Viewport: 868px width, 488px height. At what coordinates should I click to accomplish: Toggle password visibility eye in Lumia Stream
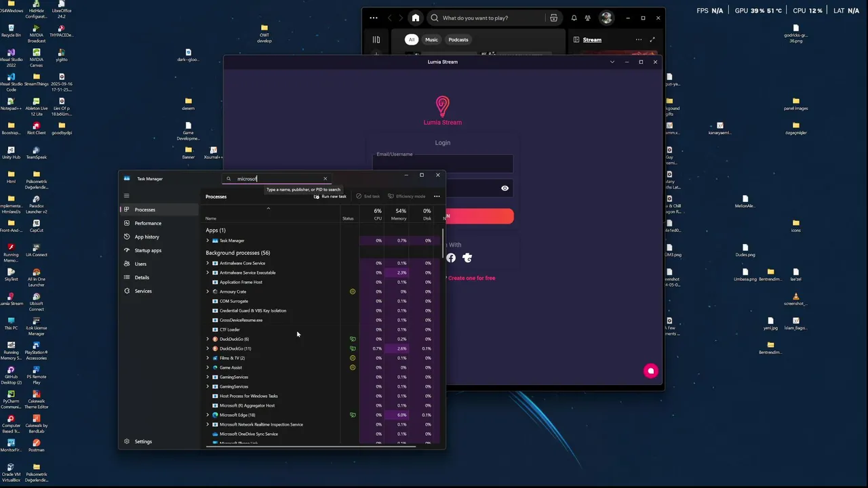click(505, 188)
